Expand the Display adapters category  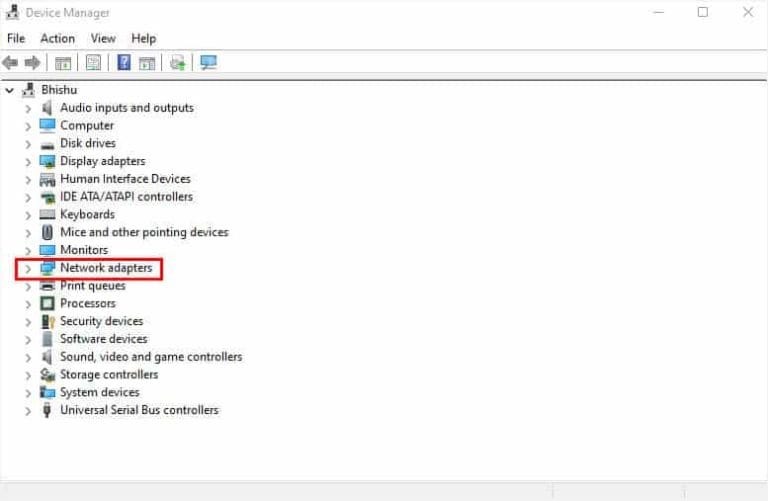point(28,162)
